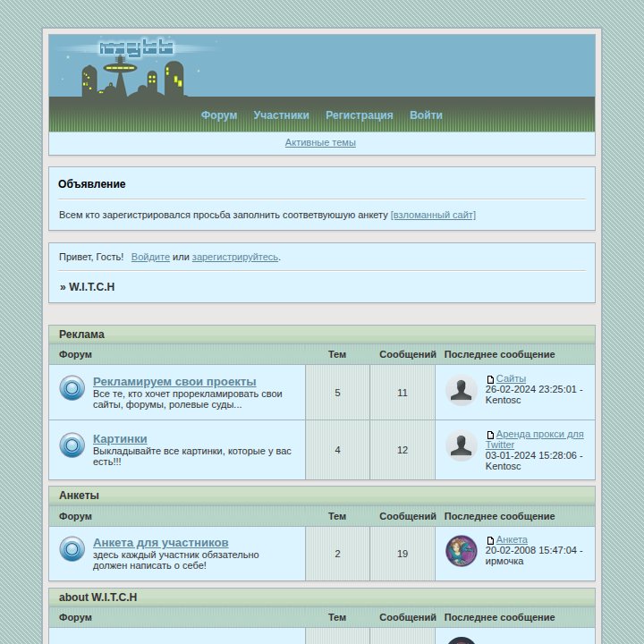
Task: Click the page icon before the Анкета link
Action: (490, 540)
